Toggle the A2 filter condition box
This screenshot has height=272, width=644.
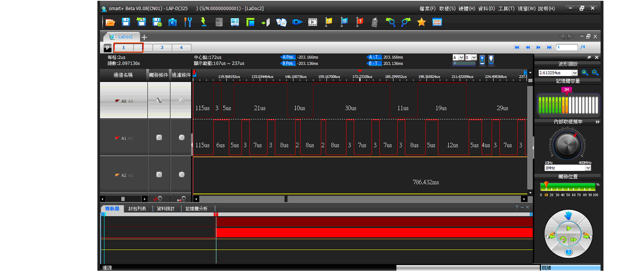(x=182, y=175)
